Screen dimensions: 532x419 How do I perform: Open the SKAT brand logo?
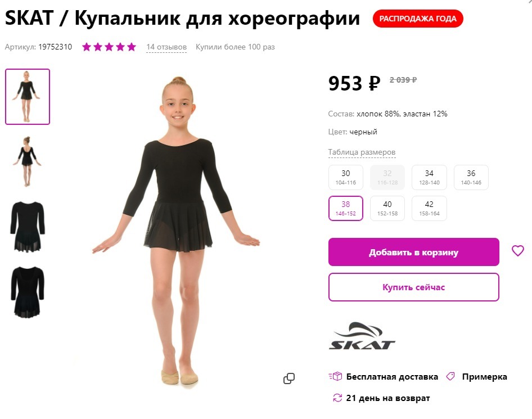(362, 336)
